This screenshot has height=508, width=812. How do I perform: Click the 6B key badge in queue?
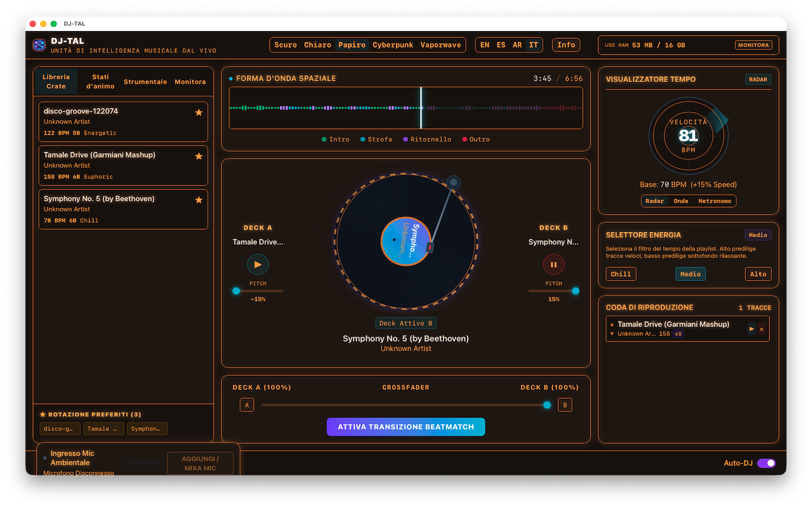(679, 334)
